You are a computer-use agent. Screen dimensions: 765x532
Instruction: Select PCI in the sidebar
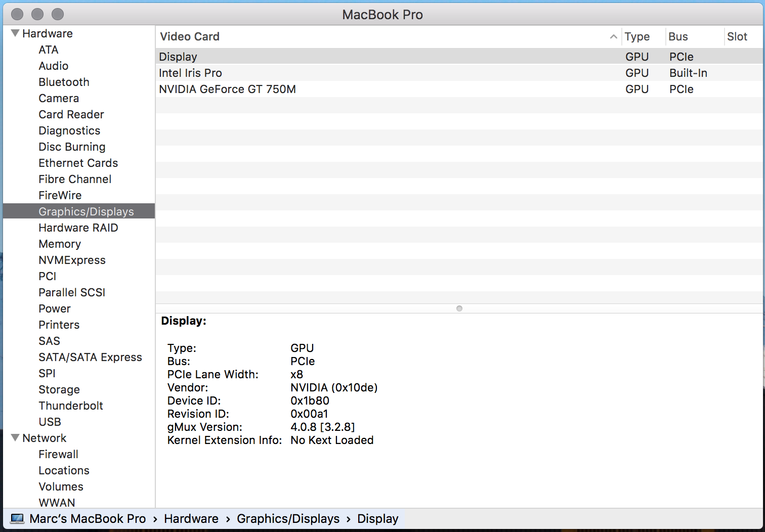(x=48, y=276)
